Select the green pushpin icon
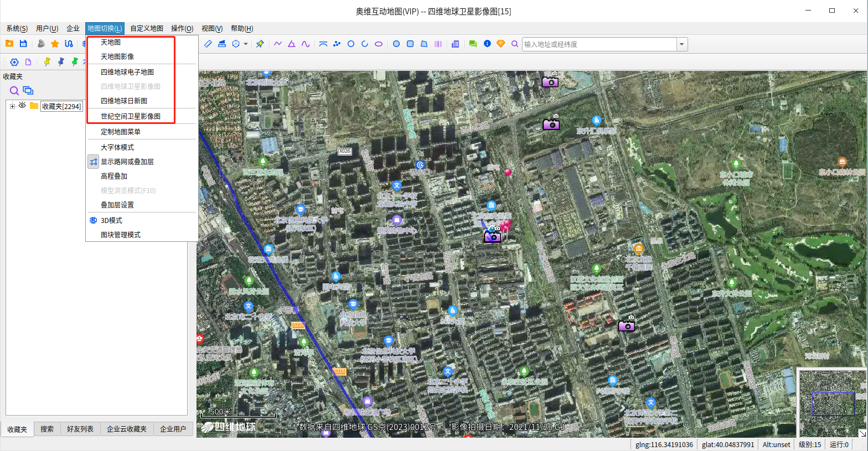868x451 pixels. click(x=75, y=62)
